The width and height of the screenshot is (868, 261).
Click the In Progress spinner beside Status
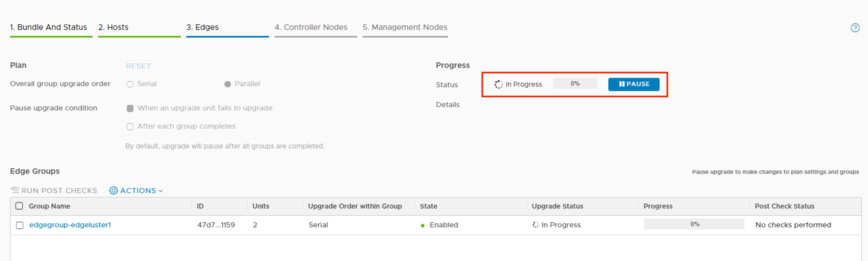[x=498, y=84]
